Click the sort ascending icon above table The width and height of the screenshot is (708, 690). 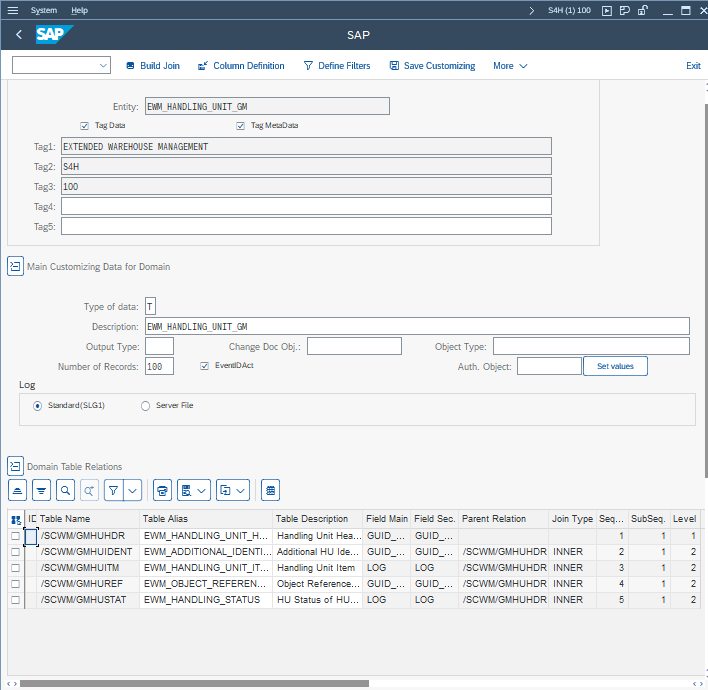pos(17,490)
